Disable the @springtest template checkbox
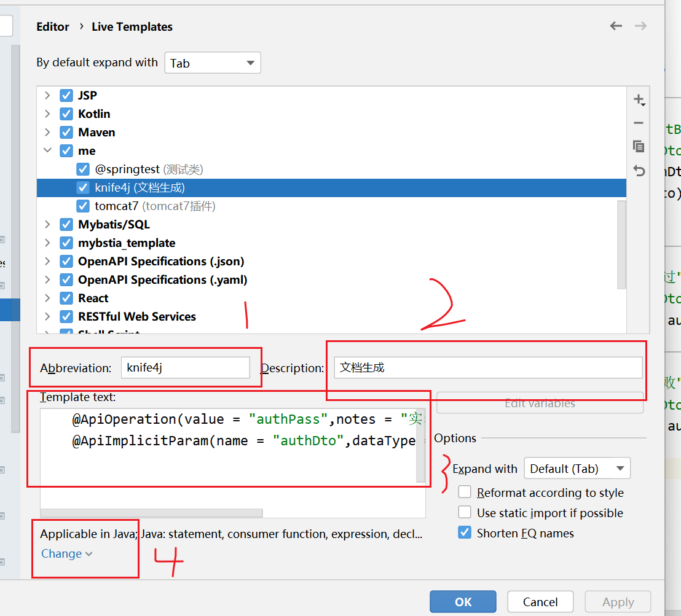This screenshot has width=681, height=616. pyautogui.click(x=83, y=169)
